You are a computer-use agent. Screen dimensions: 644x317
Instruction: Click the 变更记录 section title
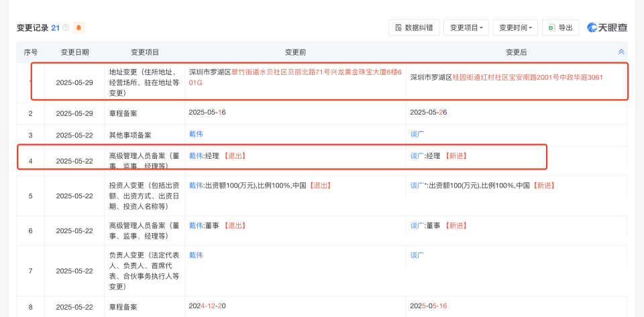[32, 28]
